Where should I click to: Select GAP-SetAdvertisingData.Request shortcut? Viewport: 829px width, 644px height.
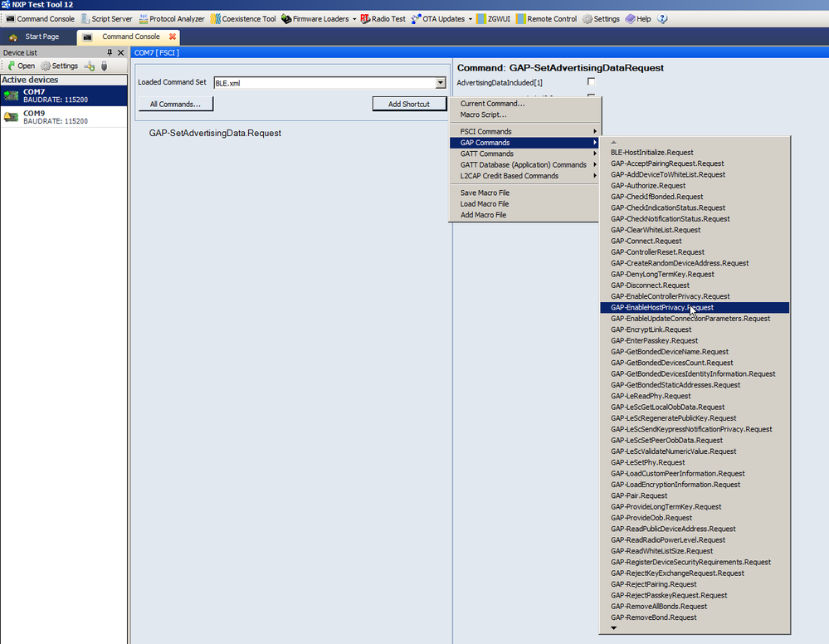215,134
